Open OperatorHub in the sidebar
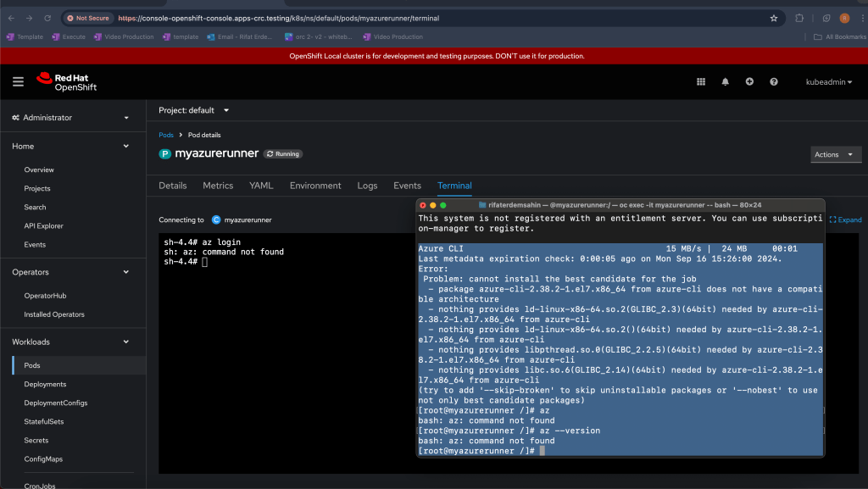 tap(46, 296)
